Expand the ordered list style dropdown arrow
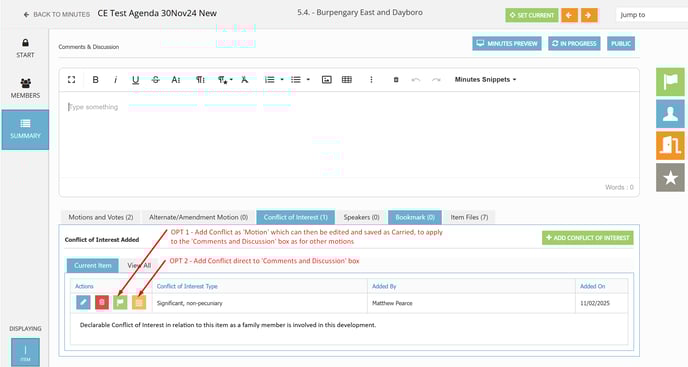Screen dimensions: 688x367 point(282,79)
